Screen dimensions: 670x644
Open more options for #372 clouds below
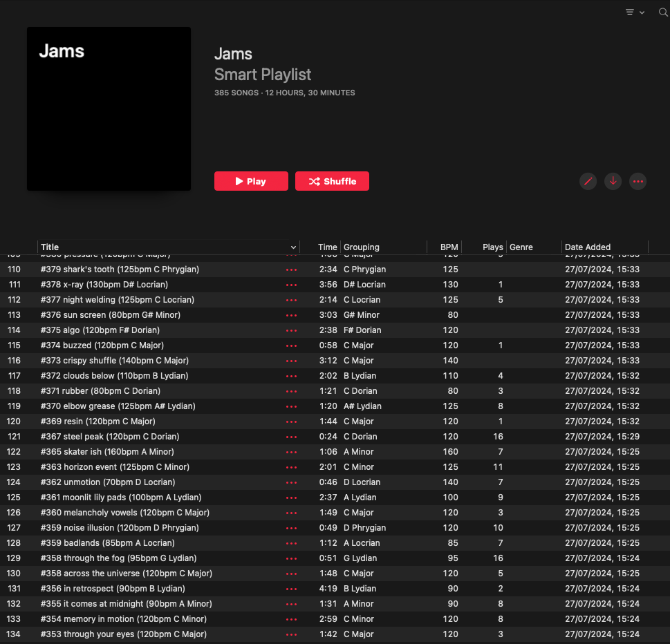[x=291, y=375]
